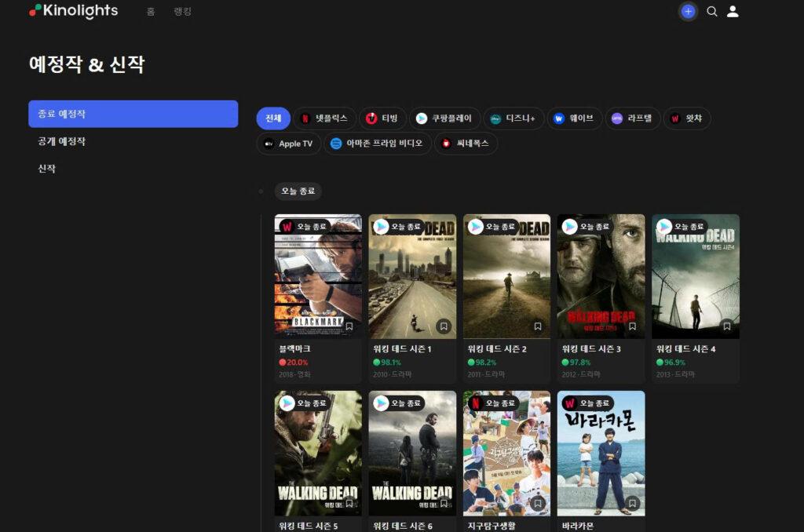Click the 98.1% rating score
The image size is (804, 532).
pyautogui.click(x=387, y=363)
